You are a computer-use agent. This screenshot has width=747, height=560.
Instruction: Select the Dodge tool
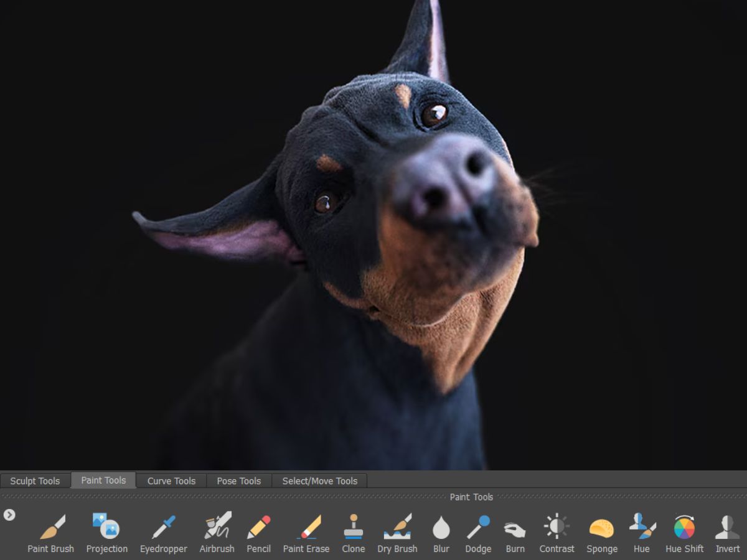pos(478,533)
